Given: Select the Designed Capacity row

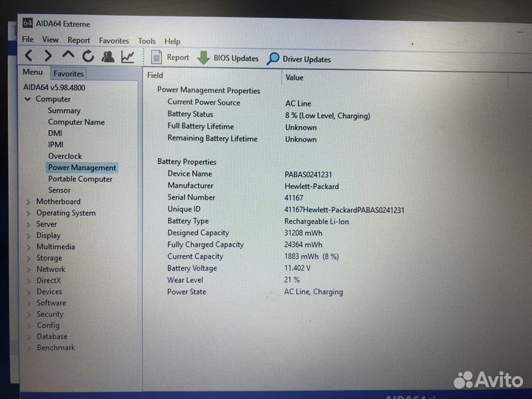Looking at the screenshot, I should point(245,233).
